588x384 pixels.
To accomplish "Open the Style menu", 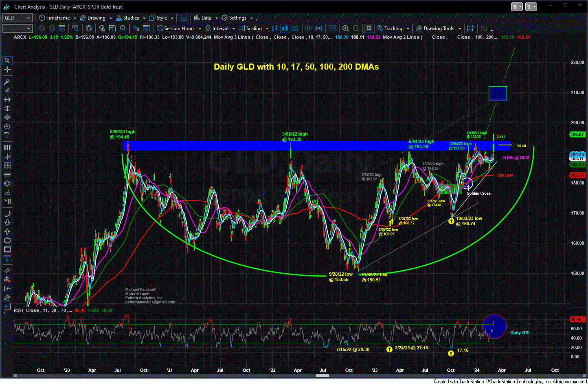I will pos(158,18).
